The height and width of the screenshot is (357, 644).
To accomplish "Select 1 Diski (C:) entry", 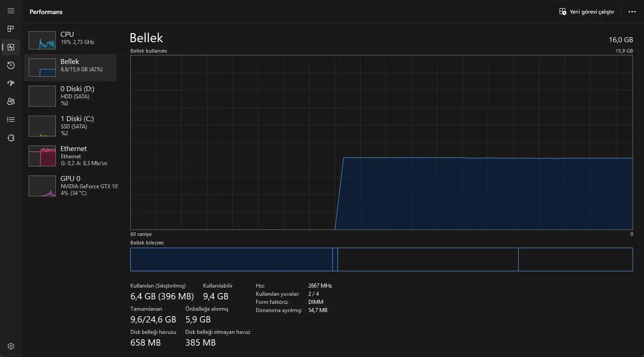I will pyautogui.click(x=70, y=126).
